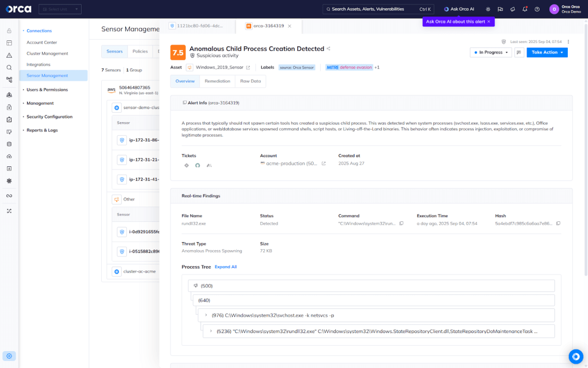Open the comments icon next to In Progress

(519, 52)
